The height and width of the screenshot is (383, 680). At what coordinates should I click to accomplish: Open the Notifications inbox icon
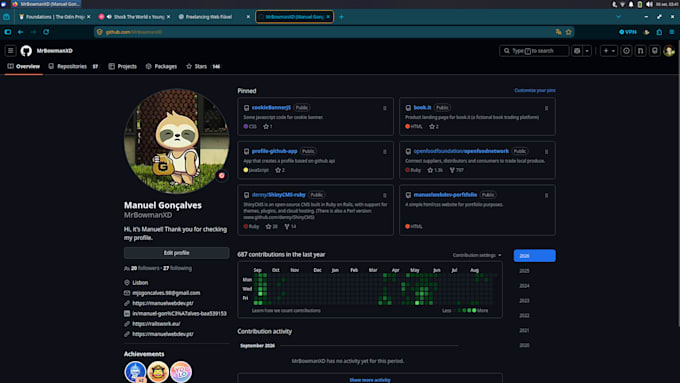click(655, 51)
